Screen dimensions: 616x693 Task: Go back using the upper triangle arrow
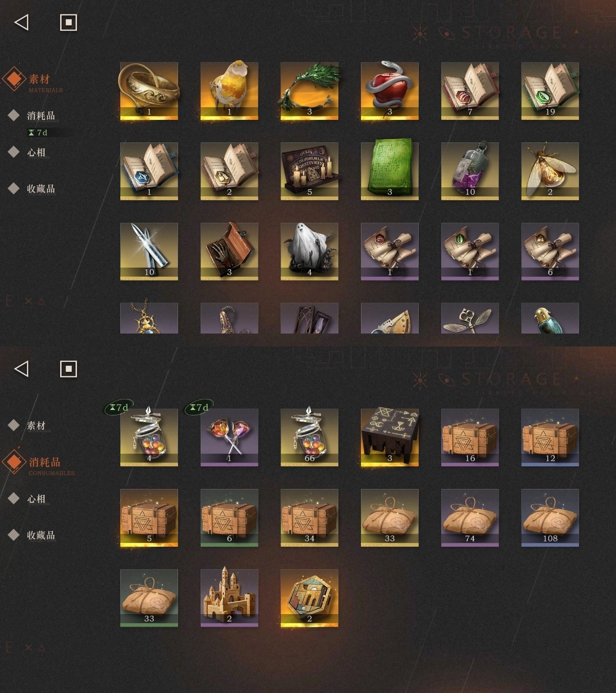(x=21, y=22)
